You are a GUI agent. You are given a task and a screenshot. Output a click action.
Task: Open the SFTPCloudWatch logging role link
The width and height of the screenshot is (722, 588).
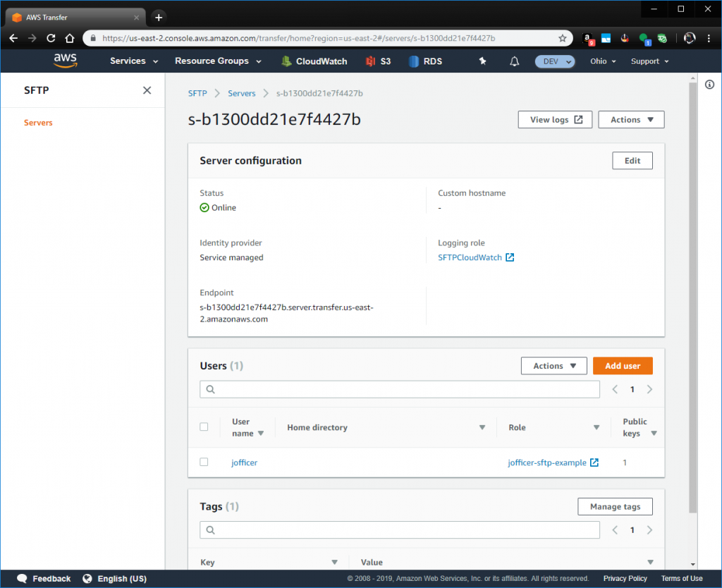(x=470, y=257)
